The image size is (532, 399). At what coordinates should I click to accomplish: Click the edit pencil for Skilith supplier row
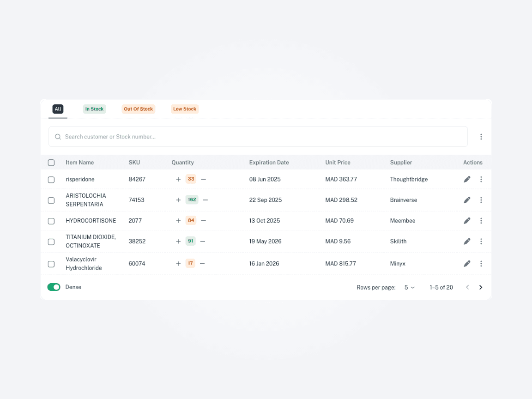point(467,242)
